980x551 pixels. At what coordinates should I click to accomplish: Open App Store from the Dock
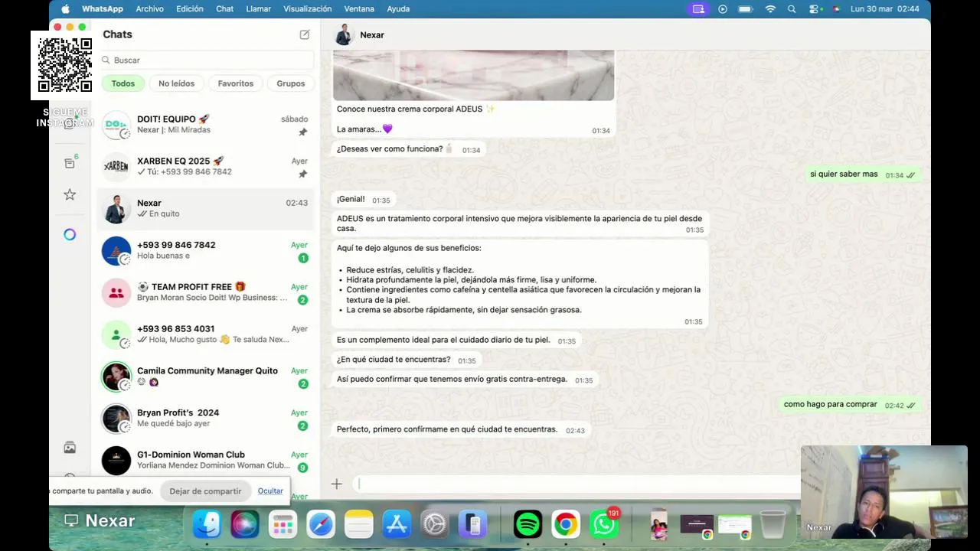click(397, 524)
